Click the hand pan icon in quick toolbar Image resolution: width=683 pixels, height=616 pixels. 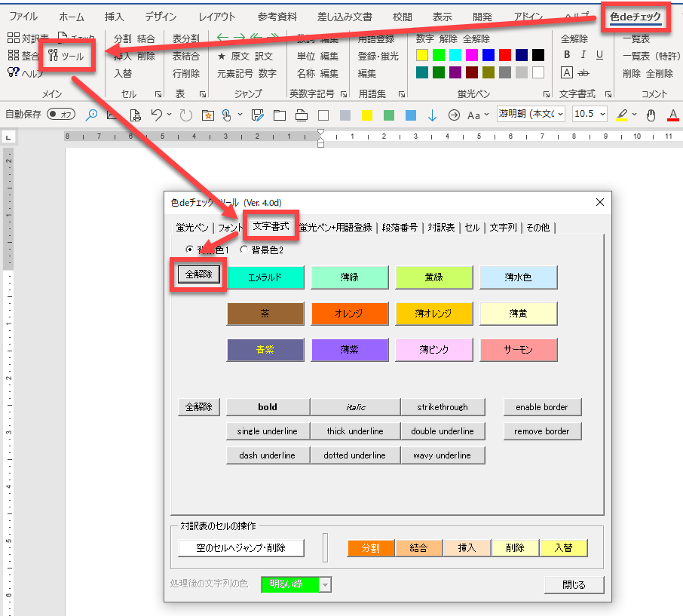coord(651,115)
